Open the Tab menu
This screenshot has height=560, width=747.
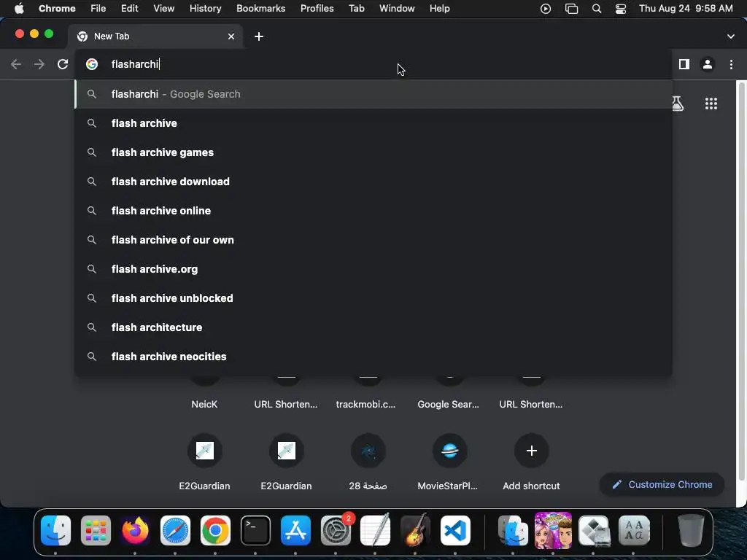[x=356, y=9]
